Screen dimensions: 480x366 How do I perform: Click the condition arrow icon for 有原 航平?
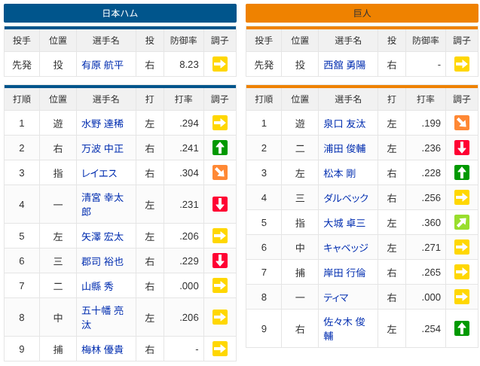(220, 64)
